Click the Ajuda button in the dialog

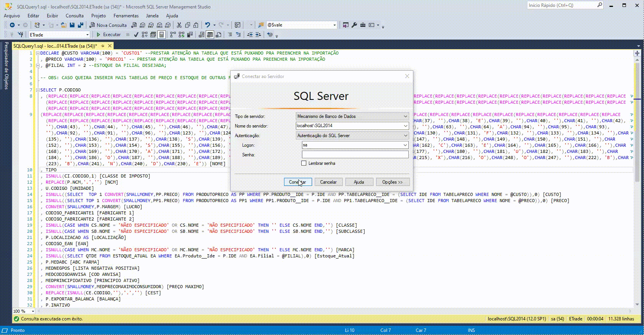tap(359, 182)
